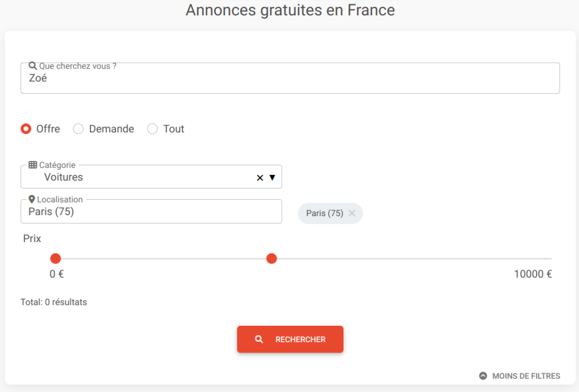579x392 pixels.
Task: Click the maximum price slider handle
Action: click(271, 259)
